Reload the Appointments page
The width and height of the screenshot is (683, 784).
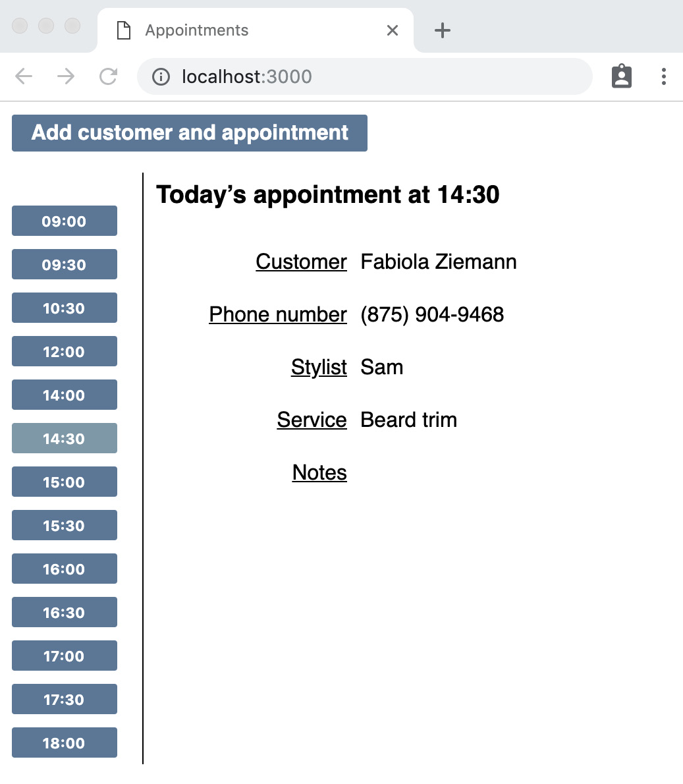[108, 76]
